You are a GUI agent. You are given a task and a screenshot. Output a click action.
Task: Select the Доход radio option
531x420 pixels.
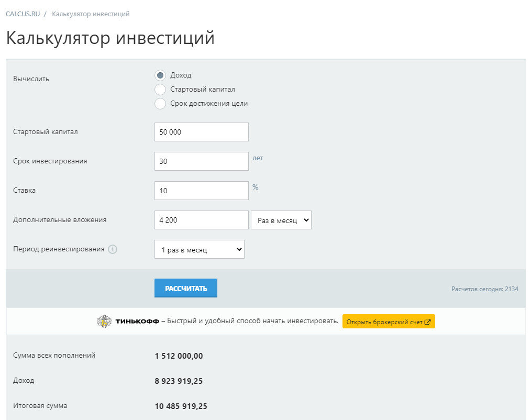(160, 75)
